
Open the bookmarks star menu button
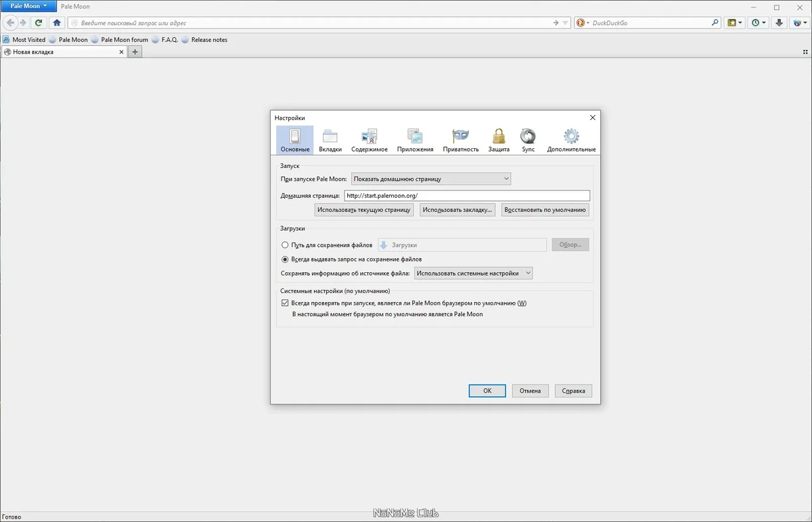point(735,22)
